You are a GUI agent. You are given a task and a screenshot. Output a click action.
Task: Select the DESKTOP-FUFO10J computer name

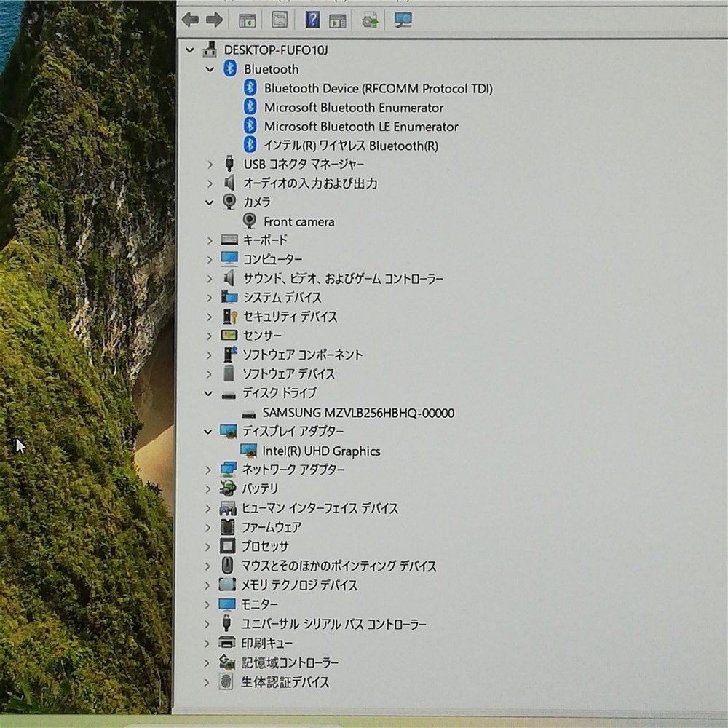click(276, 50)
